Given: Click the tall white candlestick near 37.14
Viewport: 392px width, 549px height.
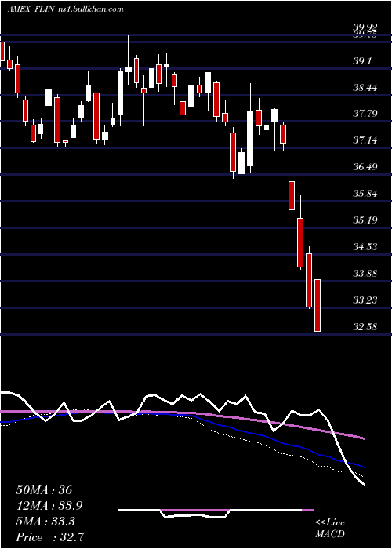Looking at the screenshot, I should coord(250,139).
